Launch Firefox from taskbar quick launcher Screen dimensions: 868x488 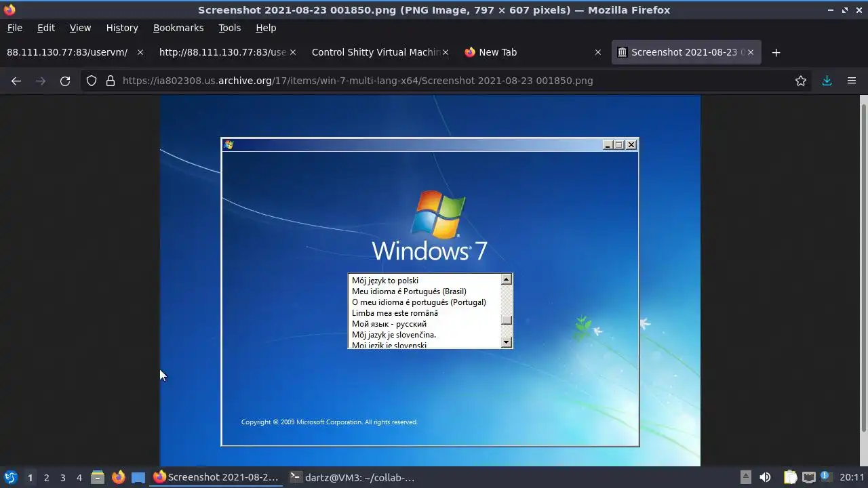pyautogui.click(x=118, y=477)
